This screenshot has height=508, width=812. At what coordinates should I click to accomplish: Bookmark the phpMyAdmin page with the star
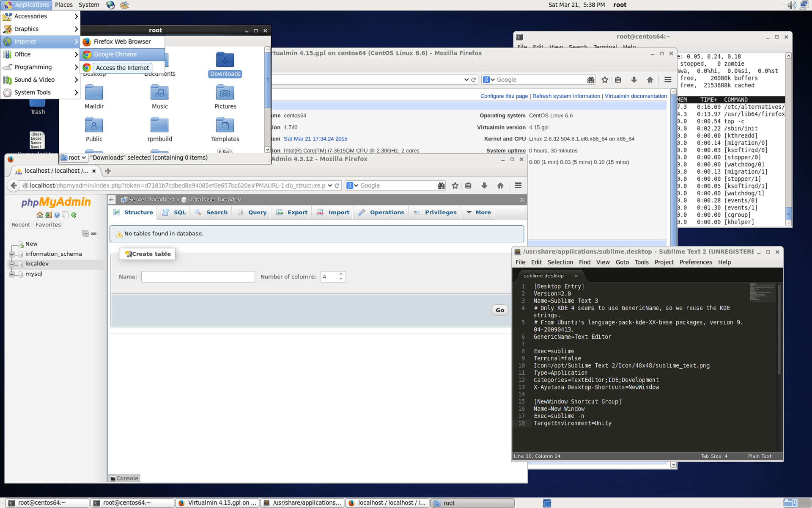(455, 185)
